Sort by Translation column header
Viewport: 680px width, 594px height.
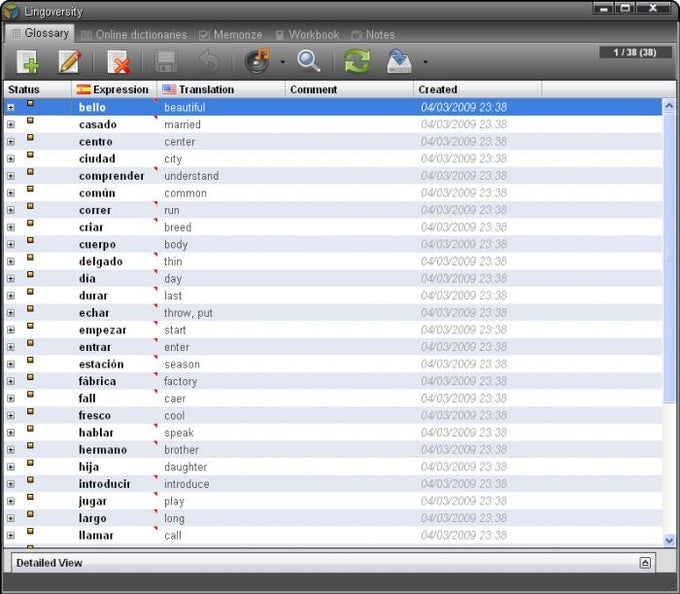pyautogui.click(x=220, y=89)
